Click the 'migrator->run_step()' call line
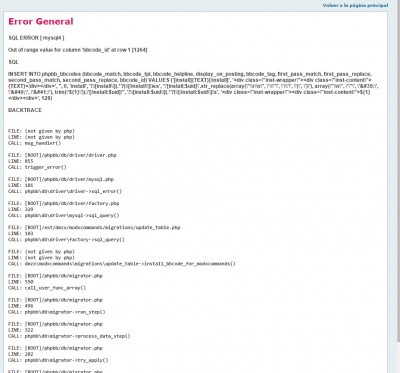Screen dimensions: 400x373 [x=57, y=312]
